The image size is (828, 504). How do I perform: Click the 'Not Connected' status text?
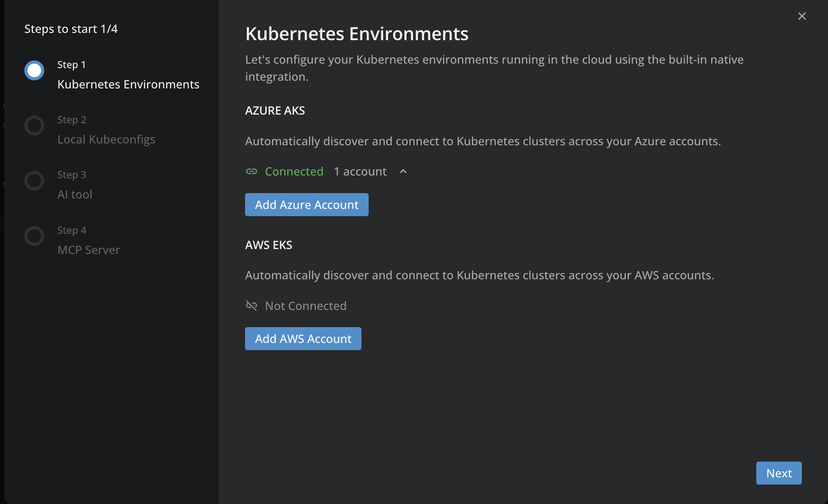tap(306, 306)
